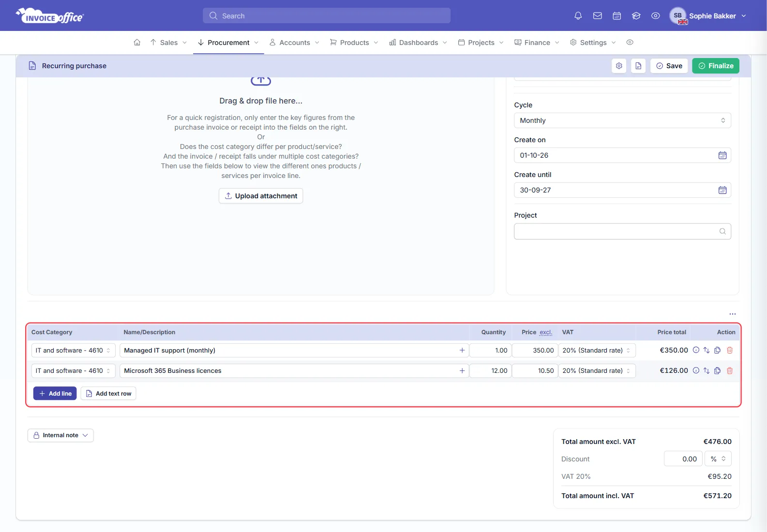Open the Create until date picker icon
The image size is (767, 532).
pos(722,190)
